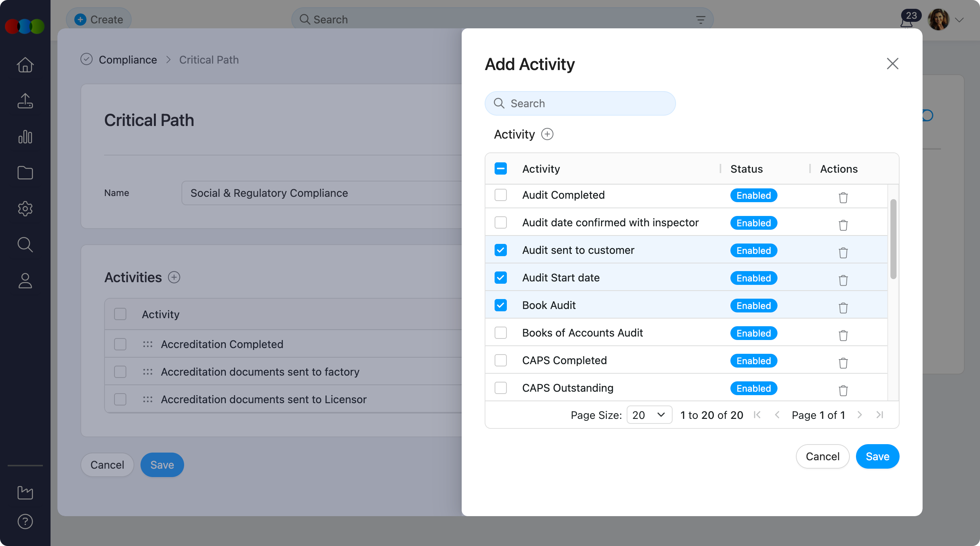Viewport: 980px width, 546px height.
Task: Click Cancel in the Add Activity dialog
Action: tap(822, 456)
